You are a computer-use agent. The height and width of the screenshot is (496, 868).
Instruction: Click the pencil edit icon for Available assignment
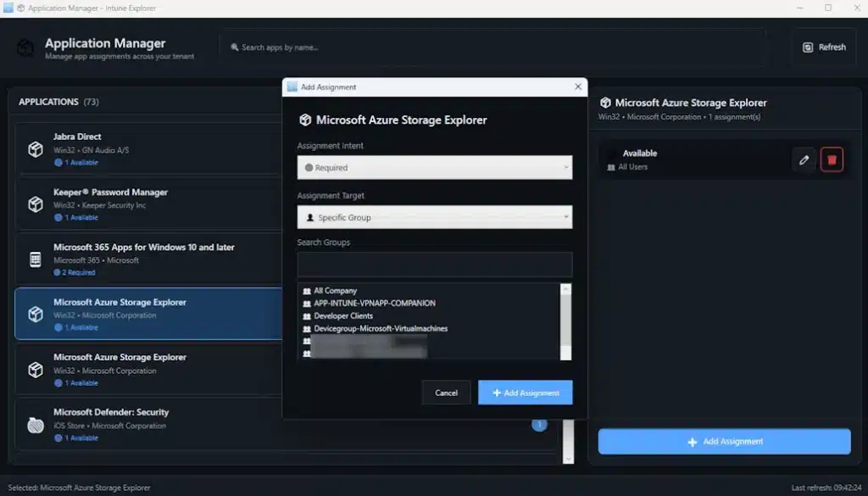tap(804, 159)
